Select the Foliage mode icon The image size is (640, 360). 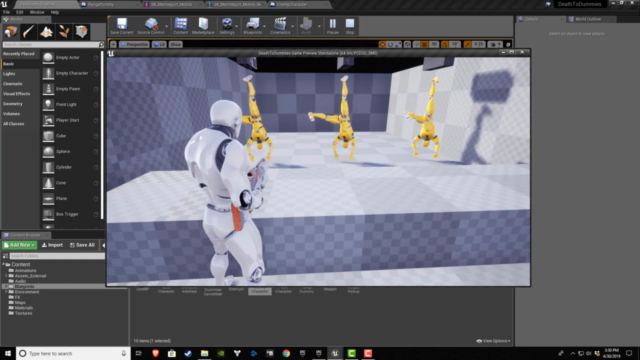(64, 32)
